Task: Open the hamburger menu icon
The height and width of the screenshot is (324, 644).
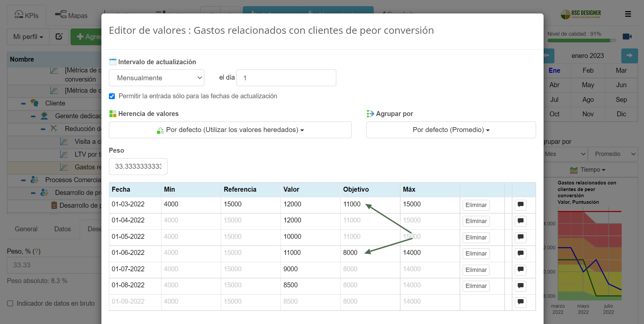Action: 628,14
